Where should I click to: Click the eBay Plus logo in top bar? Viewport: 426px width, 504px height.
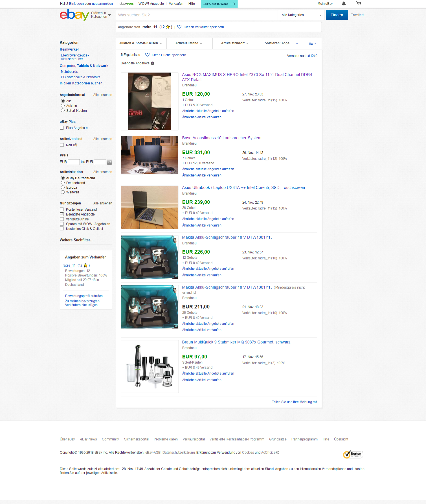pyautogui.click(x=126, y=4)
